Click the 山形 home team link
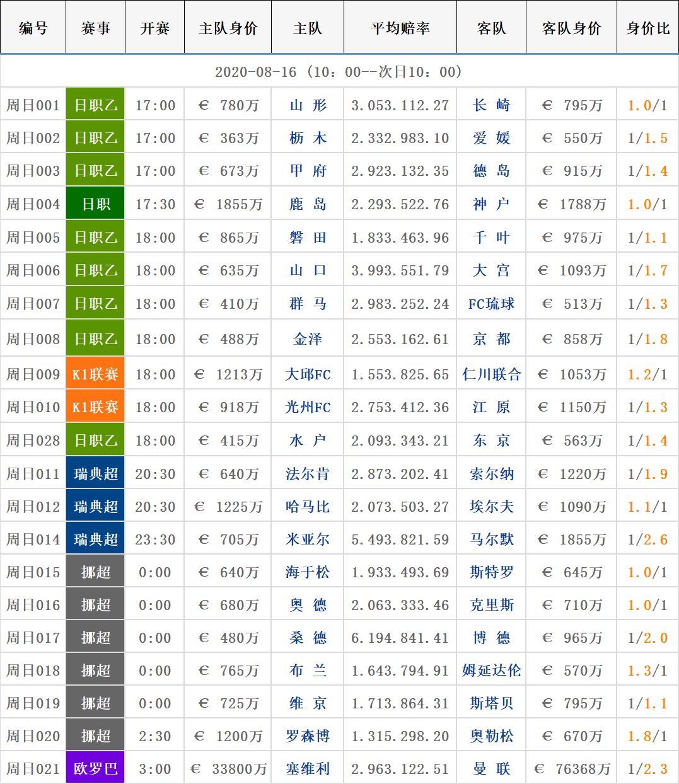 [x=308, y=105]
